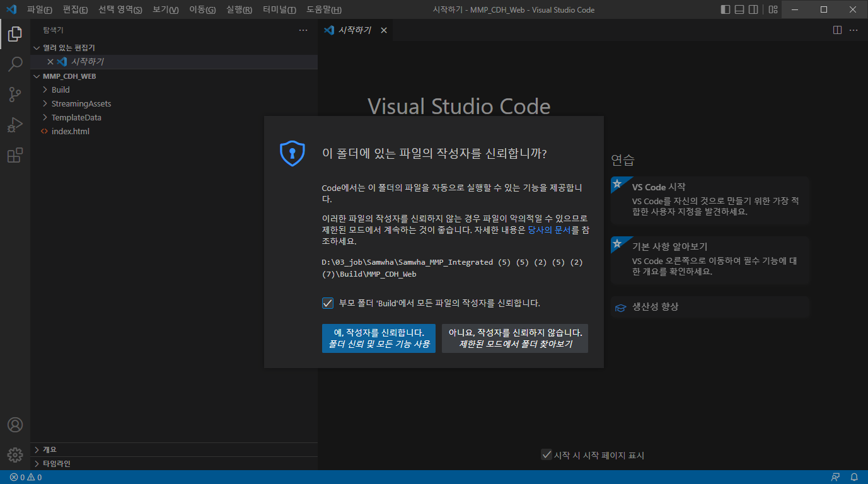Toggle the panel layout icon
The image size is (868, 484).
pyautogui.click(x=740, y=9)
